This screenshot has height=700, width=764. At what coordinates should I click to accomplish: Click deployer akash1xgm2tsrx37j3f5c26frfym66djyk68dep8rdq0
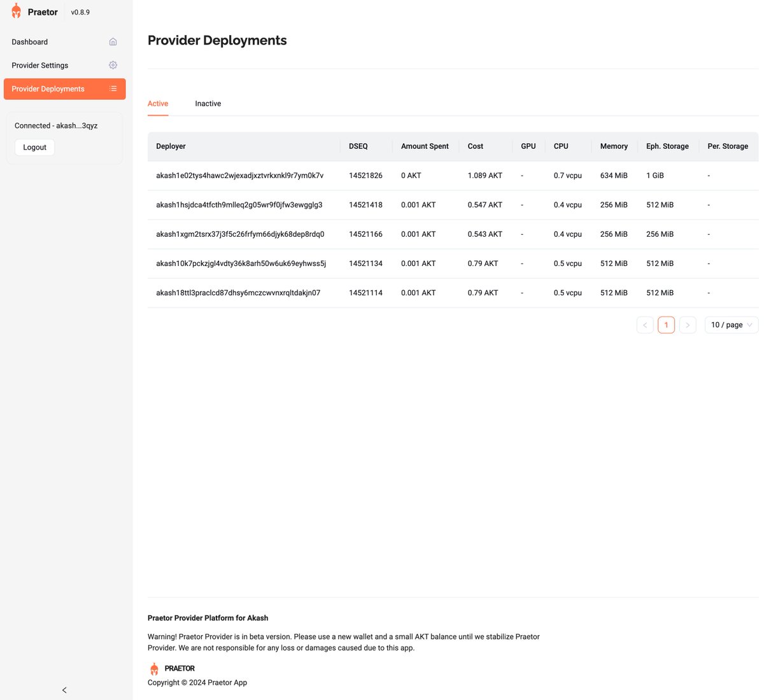click(240, 234)
